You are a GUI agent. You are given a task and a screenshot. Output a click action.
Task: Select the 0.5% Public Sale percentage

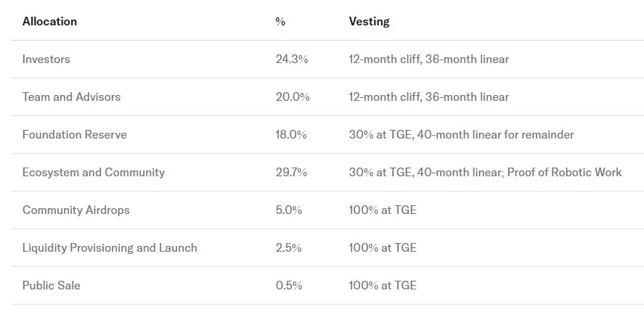289,286
